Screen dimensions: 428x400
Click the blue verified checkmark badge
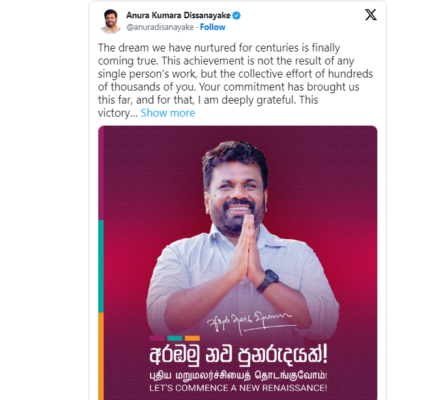click(236, 15)
